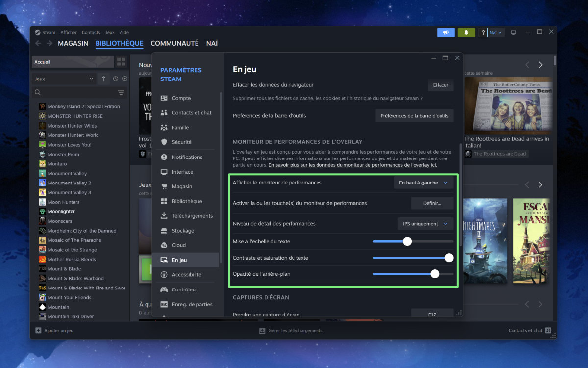The height and width of the screenshot is (368, 588).
Task: Expand Jeux collection dropdown in library sidebar
Action: (64, 79)
